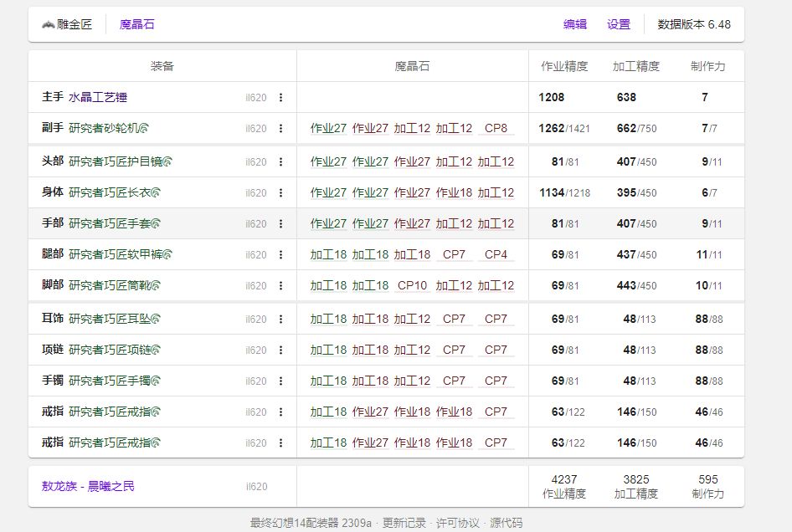Open the 设置 menu
Image resolution: width=792 pixels, height=532 pixels.
[619, 24]
